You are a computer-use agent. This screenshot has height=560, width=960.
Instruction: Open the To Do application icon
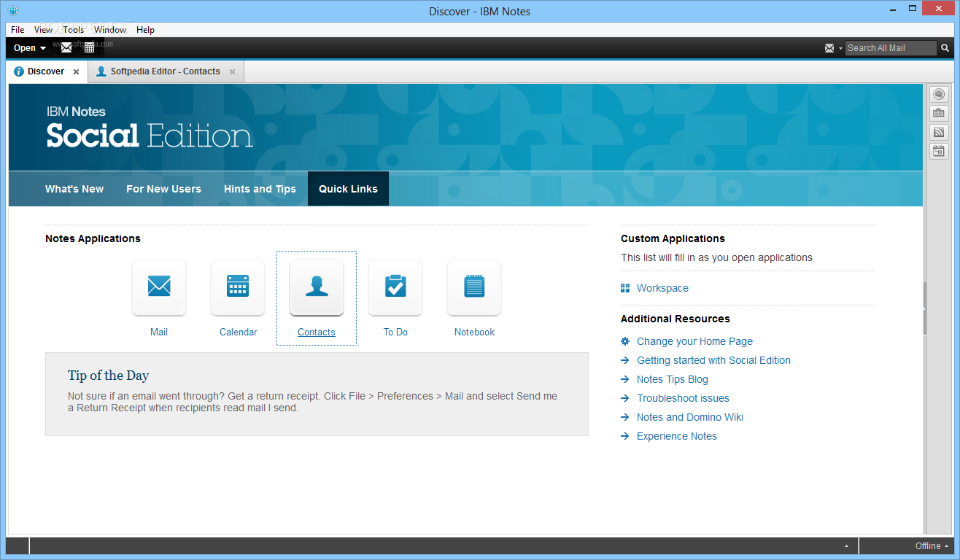(395, 287)
